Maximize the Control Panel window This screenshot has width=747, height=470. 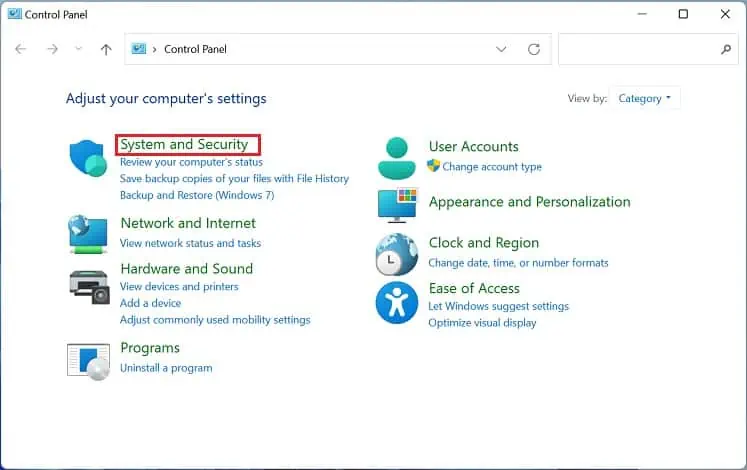click(683, 14)
